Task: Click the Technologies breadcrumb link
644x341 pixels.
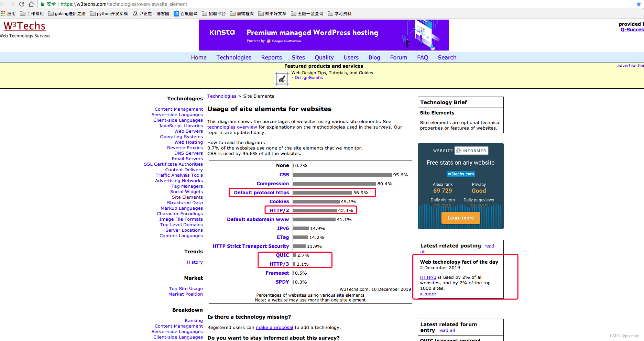Action: (222, 96)
